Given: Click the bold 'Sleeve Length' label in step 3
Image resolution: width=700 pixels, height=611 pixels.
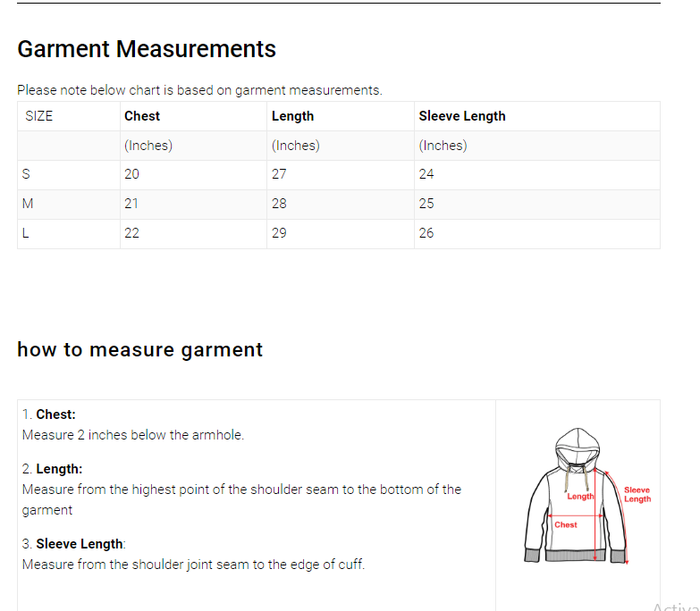Looking at the screenshot, I should tap(79, 544).
